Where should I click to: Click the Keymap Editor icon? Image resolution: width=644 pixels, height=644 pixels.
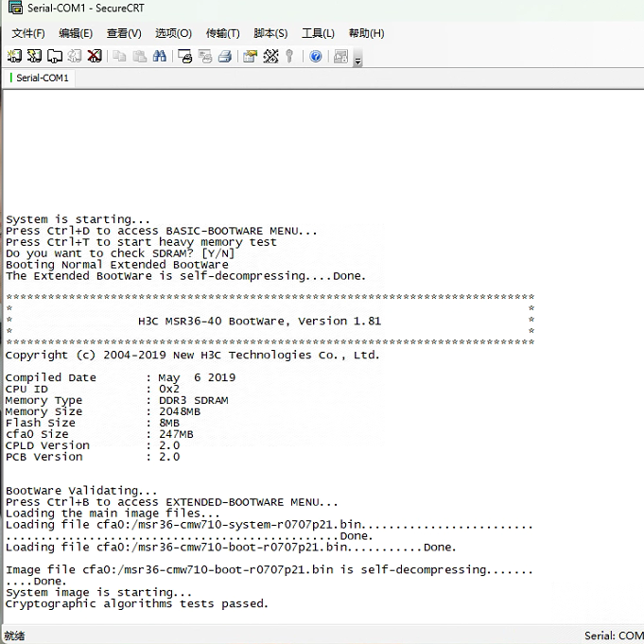[x=270, y=56]
